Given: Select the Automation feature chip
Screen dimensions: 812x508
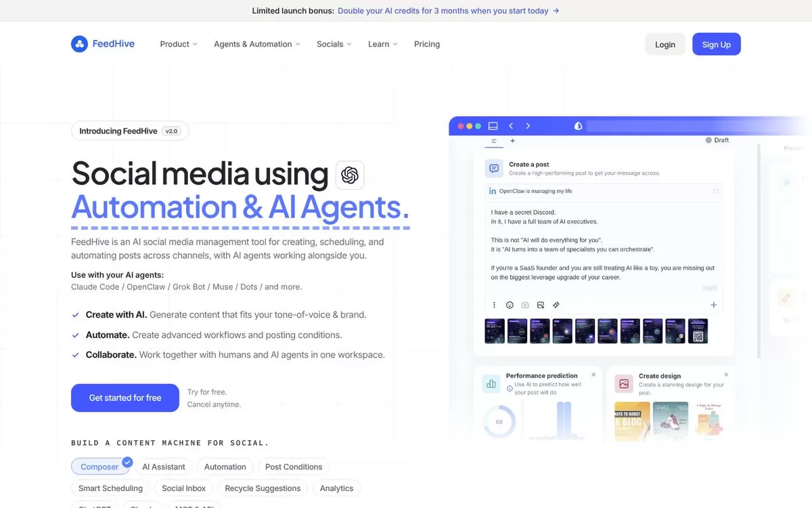Looking at the screenshot, I should coord(225,467).
